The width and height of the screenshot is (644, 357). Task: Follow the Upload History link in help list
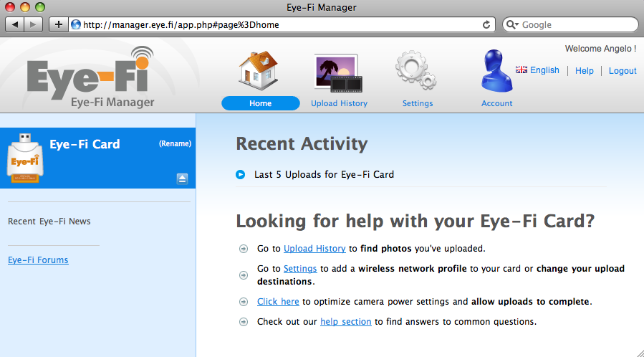[x=314, y=249]
